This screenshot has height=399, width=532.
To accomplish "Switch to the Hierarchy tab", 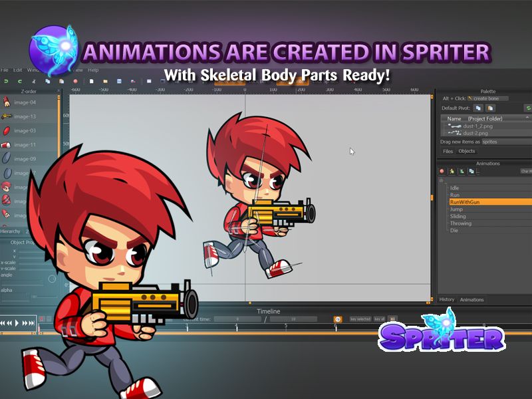I will (10, 231).
